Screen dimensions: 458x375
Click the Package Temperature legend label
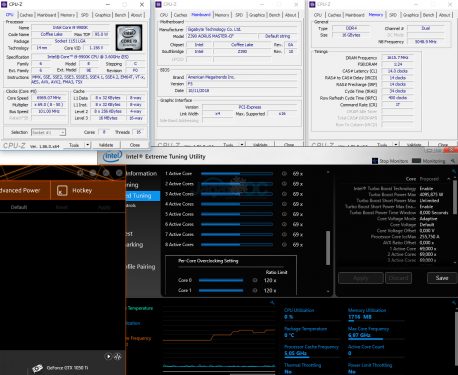[x=140, y=308]
